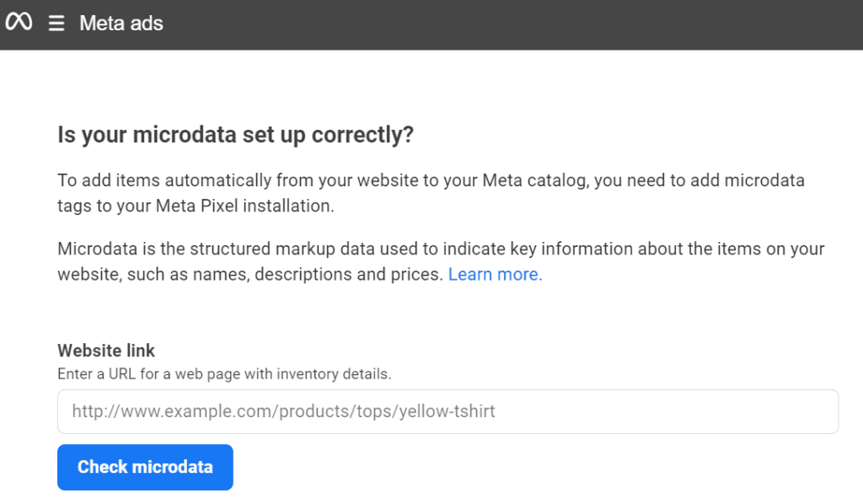
Task: Click the dark header bar
Action: (x=431, y=23)
